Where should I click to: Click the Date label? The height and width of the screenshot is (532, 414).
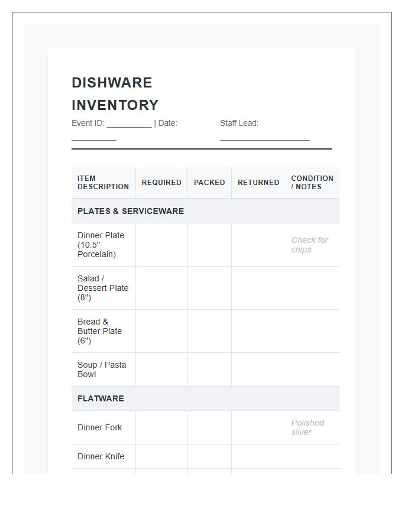coord(167,123)
